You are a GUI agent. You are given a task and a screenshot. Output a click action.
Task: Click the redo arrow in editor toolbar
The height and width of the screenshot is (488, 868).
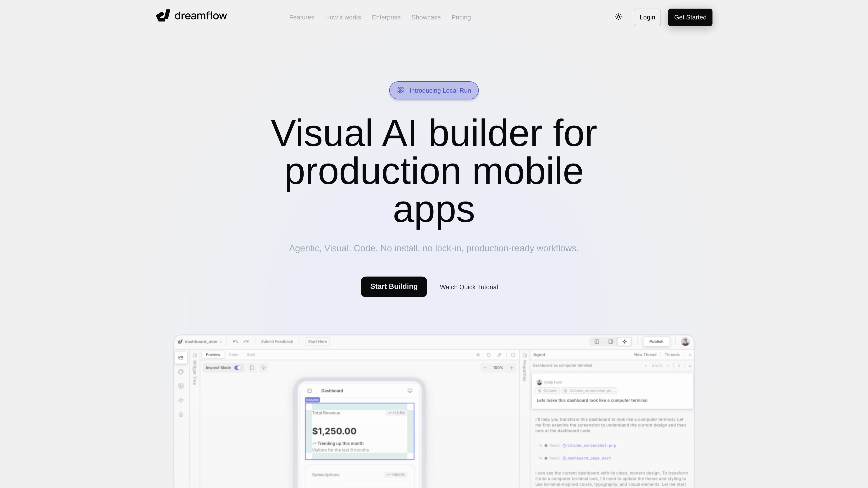[x=246, y=342]
